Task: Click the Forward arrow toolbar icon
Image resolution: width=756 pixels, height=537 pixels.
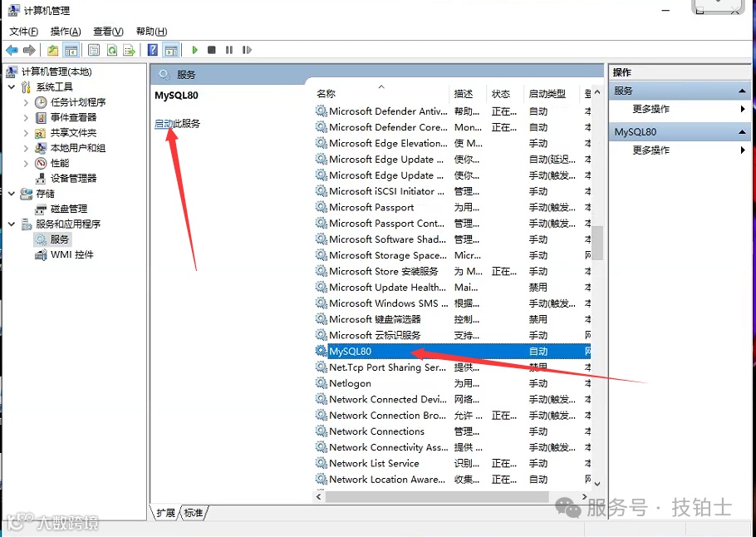Action: point(29,50)
